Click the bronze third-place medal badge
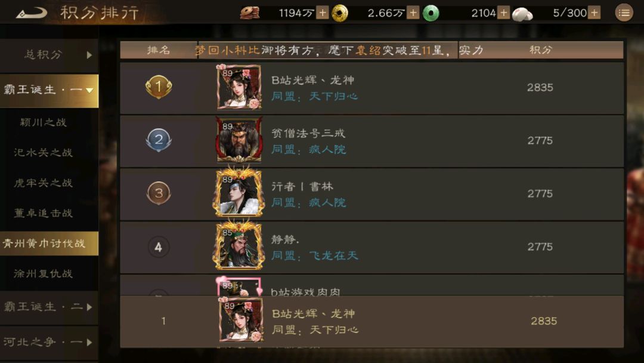This screenshot has width=644, height=363. point(159,193)
